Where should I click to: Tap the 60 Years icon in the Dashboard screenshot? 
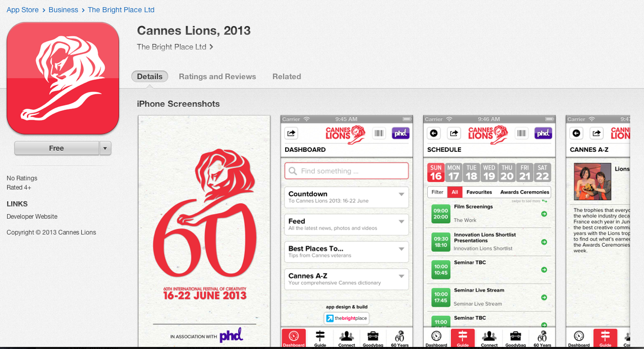coord(400,338)
